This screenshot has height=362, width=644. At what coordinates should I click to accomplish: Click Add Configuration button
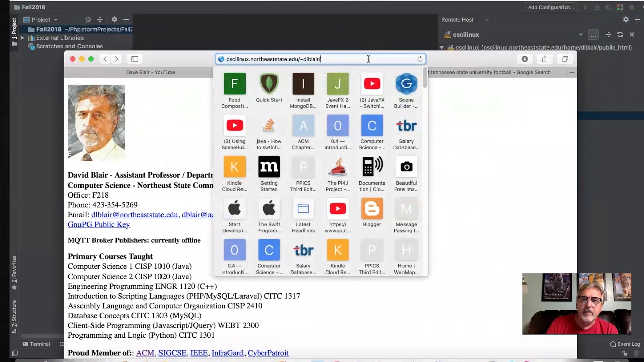(551, 7)
